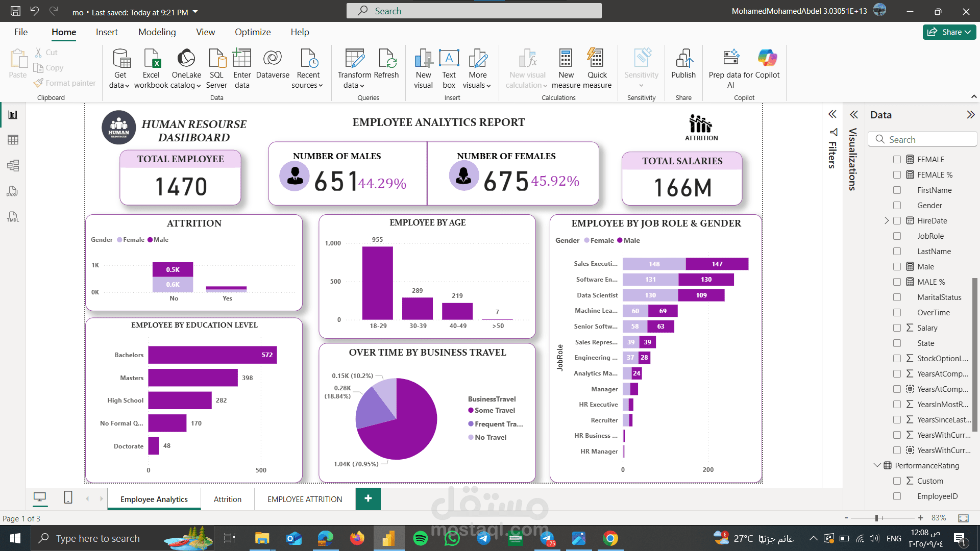Click the zoom level slider
Viewport: 980px width, 551px height.
click(876, 518)
